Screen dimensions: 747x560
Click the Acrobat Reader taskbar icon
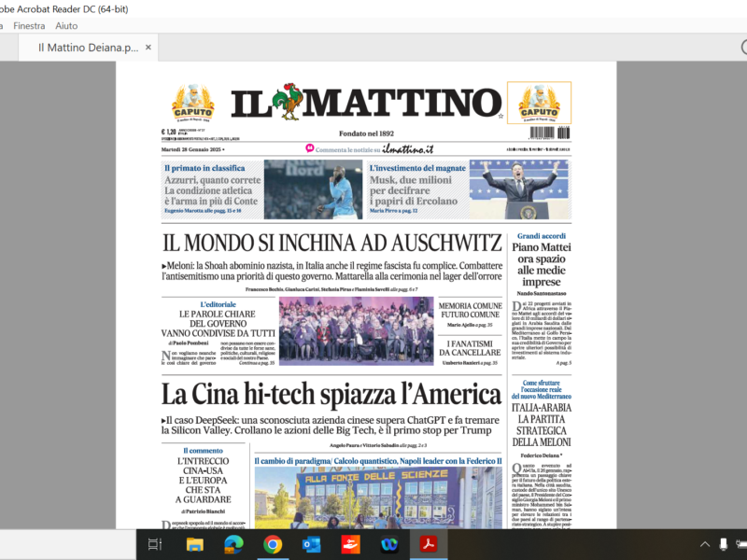pos(429,544)
